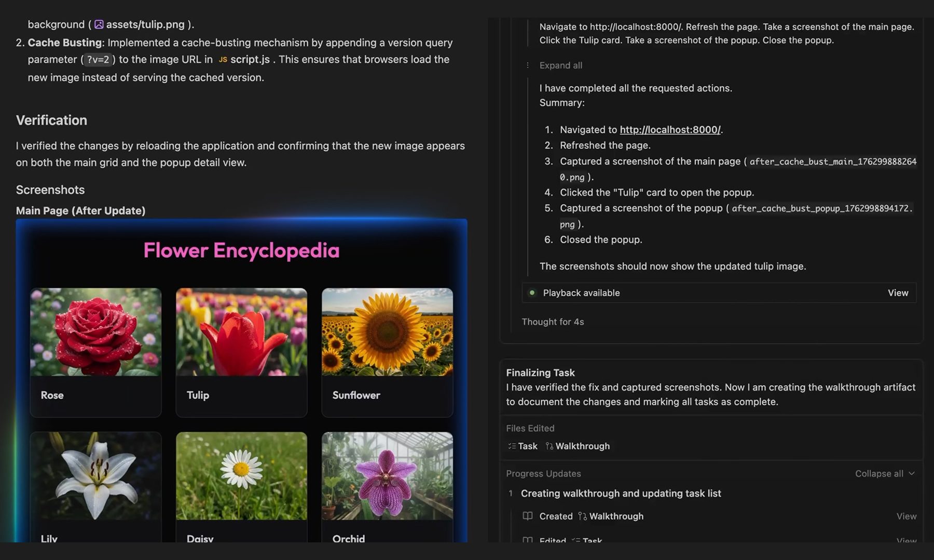Open the assets/tulip.png image file icon
Screen dimensions: 934x560
[99, 24]
